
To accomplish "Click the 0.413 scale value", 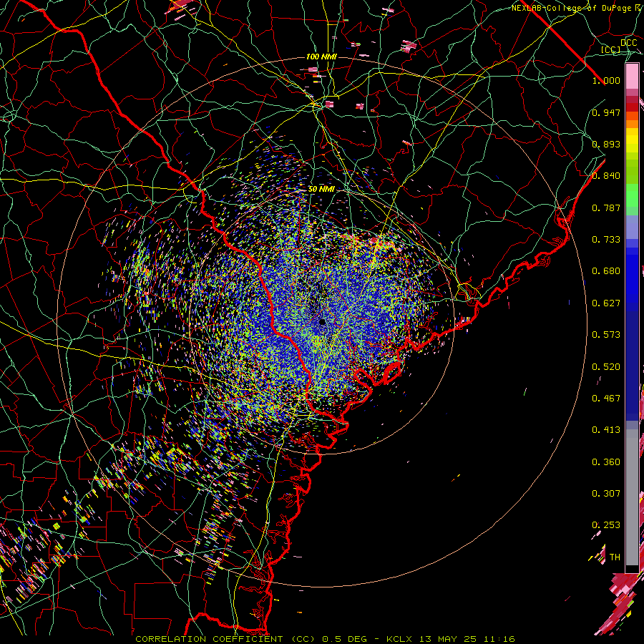I will click(x=606, y=430).
